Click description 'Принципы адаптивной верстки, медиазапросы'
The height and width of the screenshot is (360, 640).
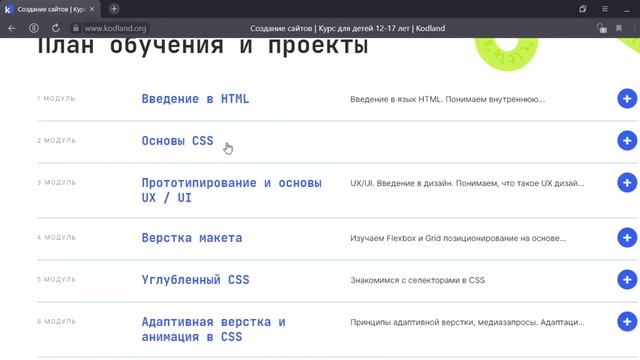[x=467, y=322]
